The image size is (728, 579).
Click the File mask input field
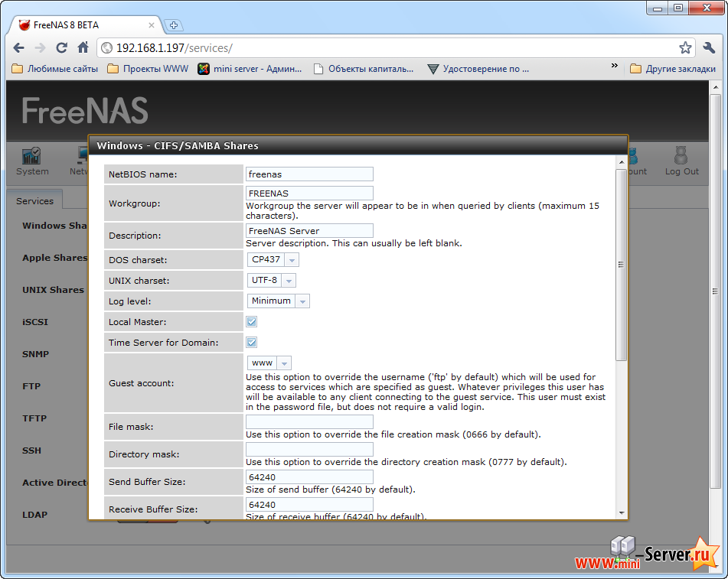click(309, 421)
